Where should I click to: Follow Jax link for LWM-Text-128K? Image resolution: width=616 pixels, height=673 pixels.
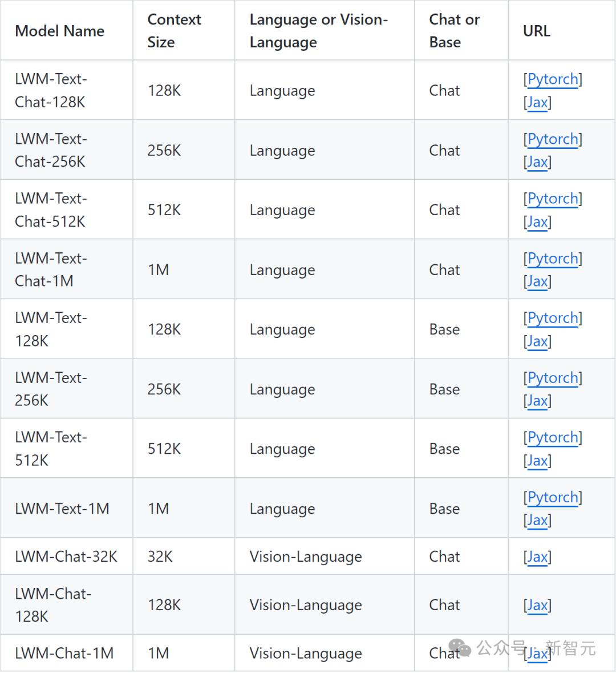pyautogui.click(x=537, y=341)
